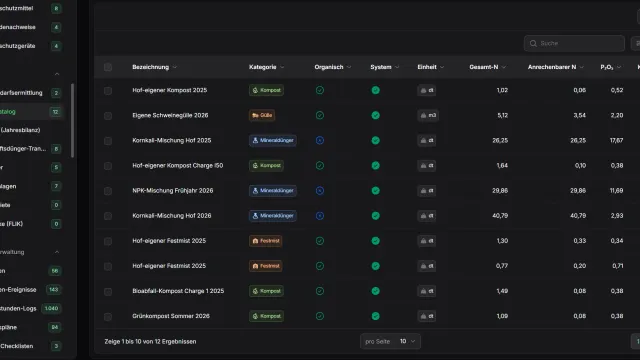Click Mineraldünger badge for Kornkali-Mischung Hof 2026
640x360 pixels.
(x=273, y=216)
